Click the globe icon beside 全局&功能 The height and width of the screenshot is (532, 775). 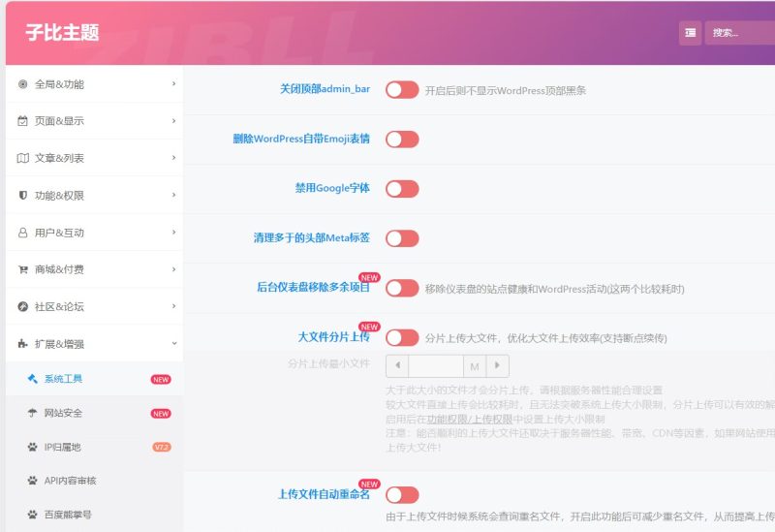tap(22, 84)
